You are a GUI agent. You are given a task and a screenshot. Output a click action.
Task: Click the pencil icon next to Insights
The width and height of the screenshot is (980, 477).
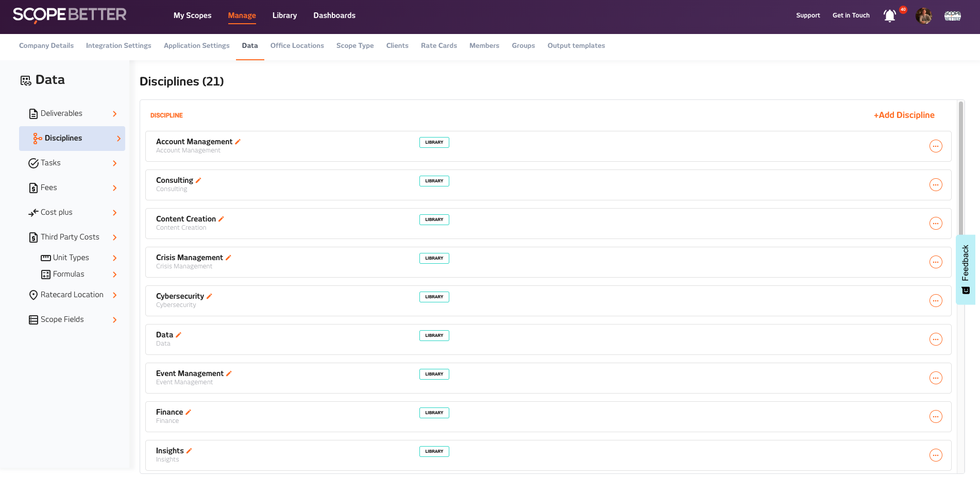coord(189,451)
